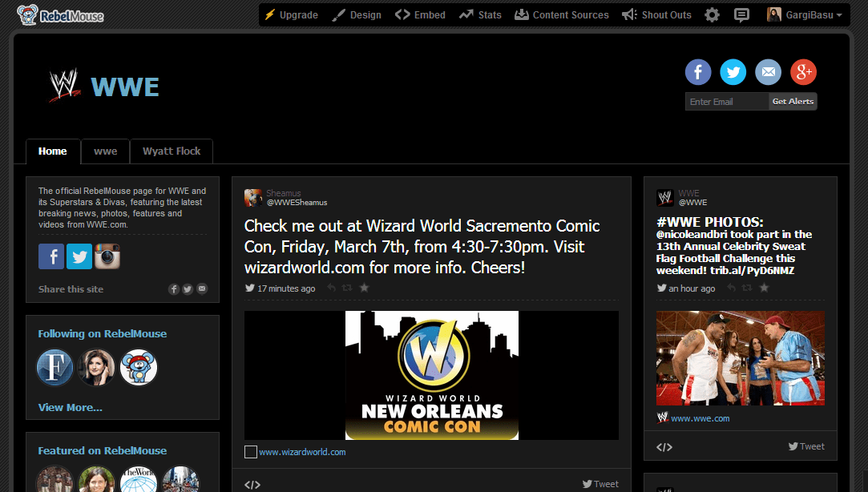
Task: Click the RebelMouse logo
Action: point(60,15)
